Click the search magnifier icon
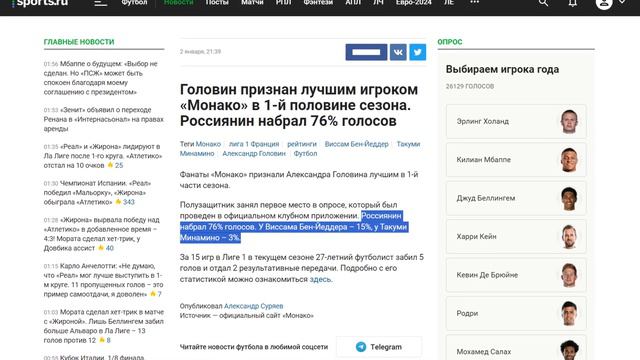The image size is (640, 360). point(543,3)
